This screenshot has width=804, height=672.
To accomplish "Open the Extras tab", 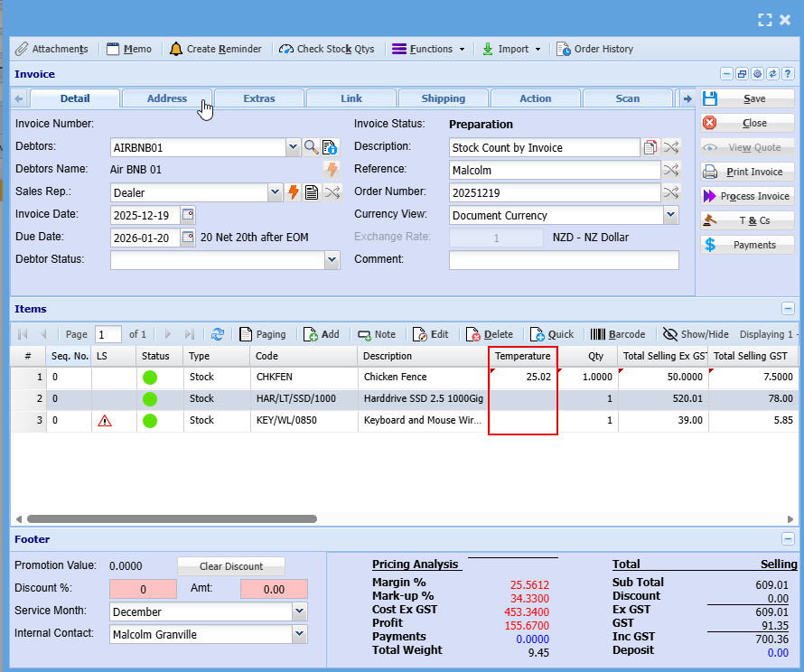I will [x=259, y=98].
